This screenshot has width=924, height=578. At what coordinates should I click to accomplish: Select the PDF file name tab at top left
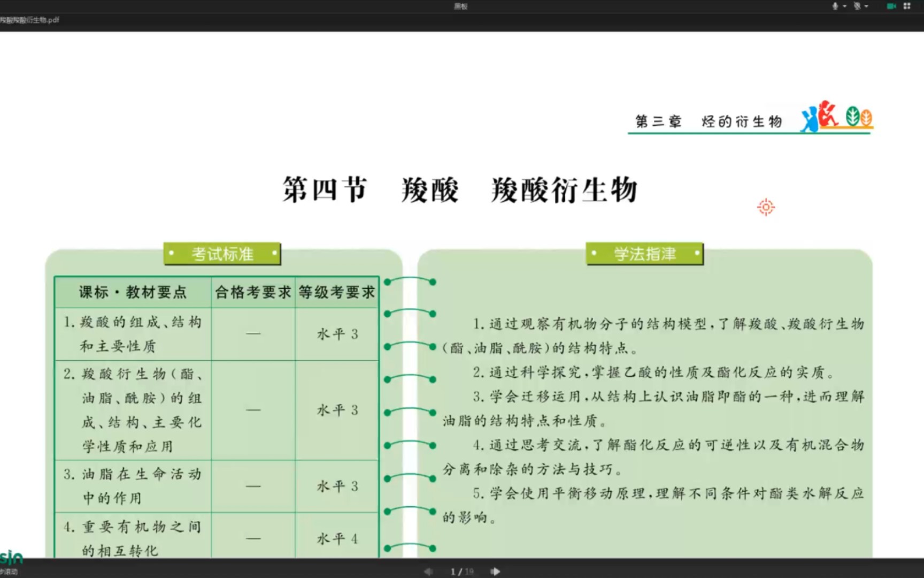coord(29,20)
